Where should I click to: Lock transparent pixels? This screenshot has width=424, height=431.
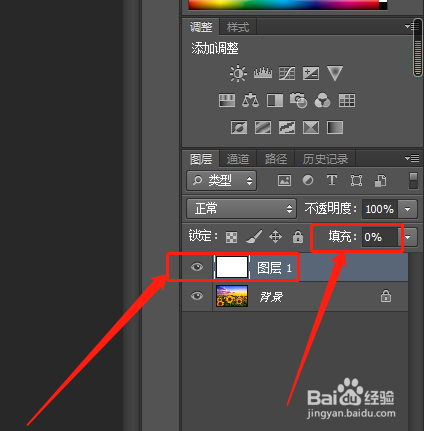(231, 237)
